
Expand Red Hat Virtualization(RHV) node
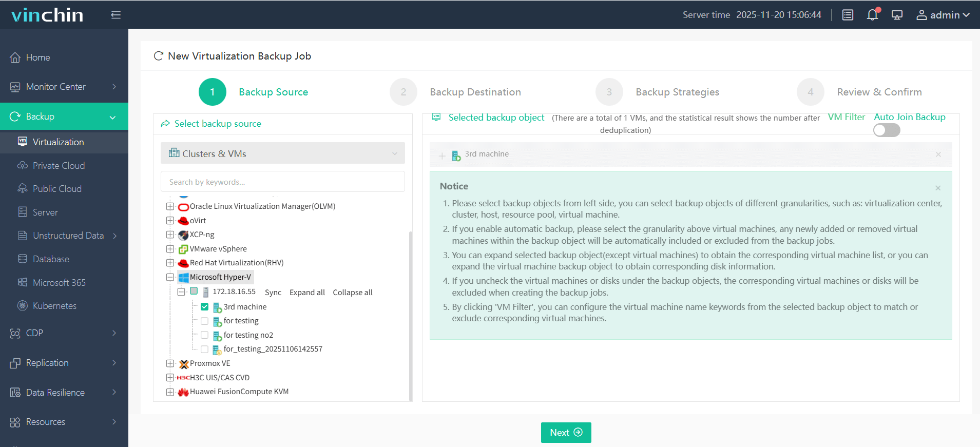(170, 263)
